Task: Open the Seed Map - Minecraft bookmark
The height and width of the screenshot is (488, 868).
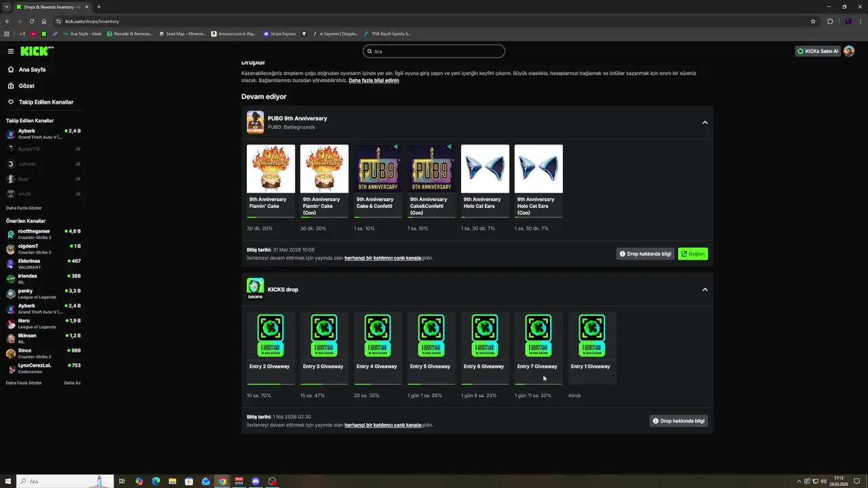Action: tap(182, 33)
